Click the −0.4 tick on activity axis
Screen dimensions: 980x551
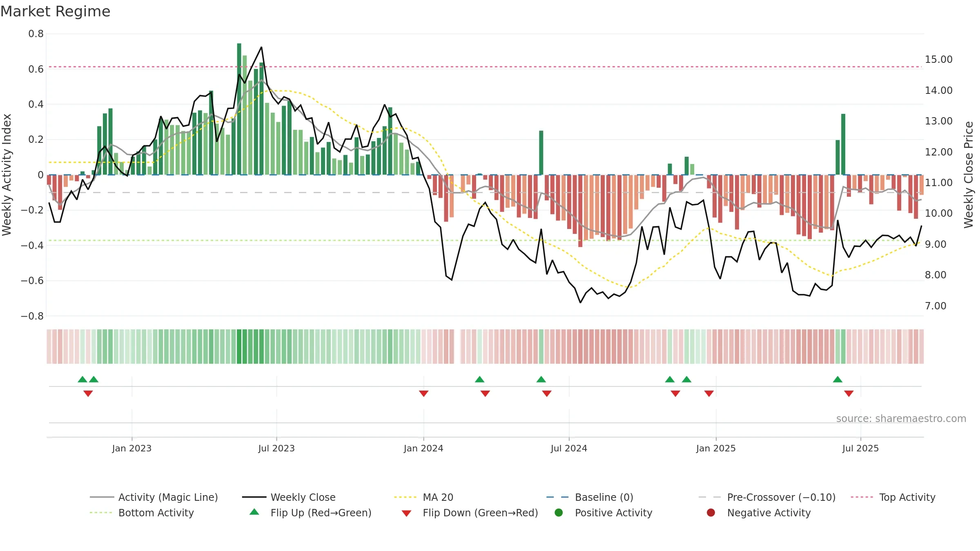coord(32,245)
